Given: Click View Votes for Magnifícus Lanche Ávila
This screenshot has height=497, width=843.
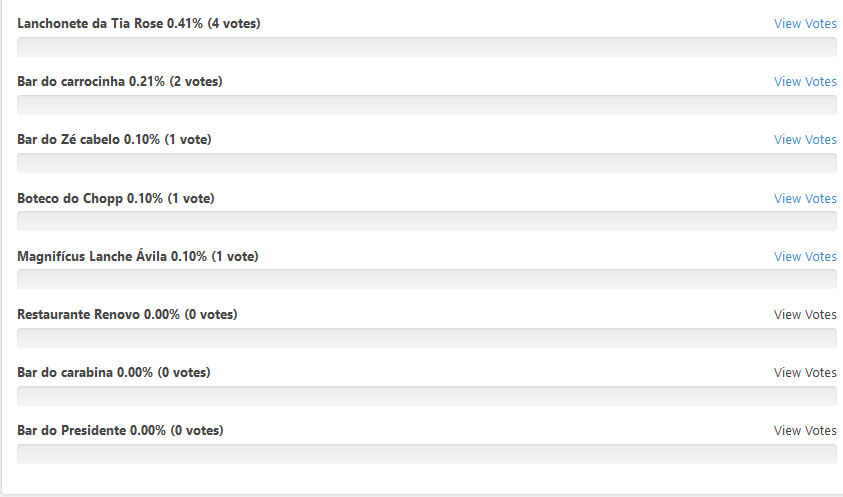Looking at the screenshot, I should click(x=805, y=257).
